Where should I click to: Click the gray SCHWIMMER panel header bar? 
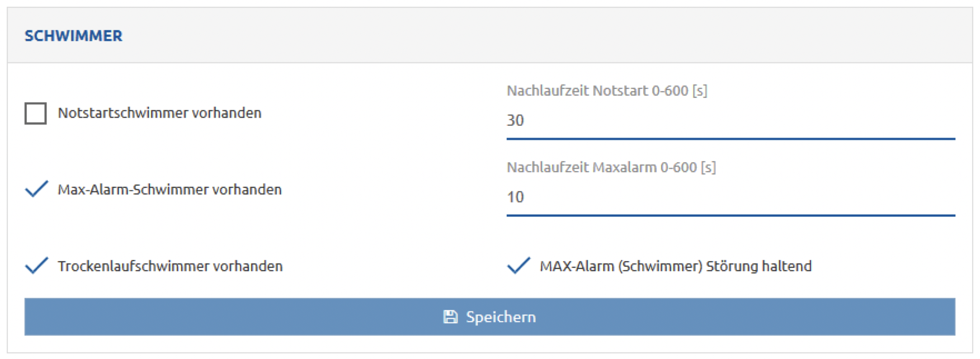coord(489,35)
